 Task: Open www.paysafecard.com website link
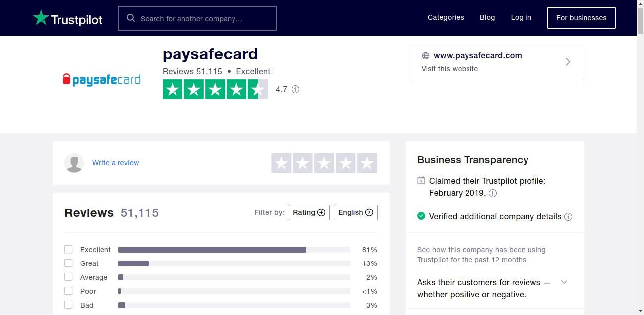click(x=477, y=55)
